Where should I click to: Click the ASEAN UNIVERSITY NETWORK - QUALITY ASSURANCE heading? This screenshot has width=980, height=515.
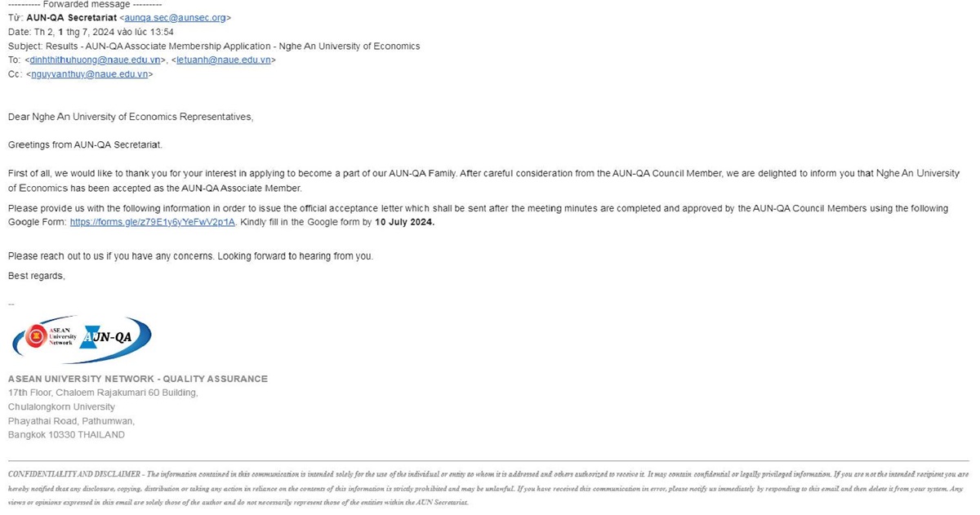point(137,379)
